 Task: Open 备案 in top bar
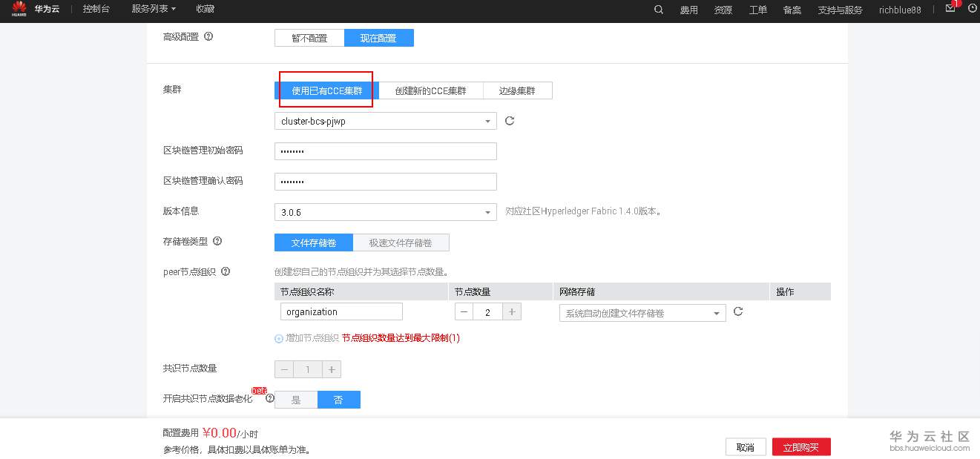792,10
